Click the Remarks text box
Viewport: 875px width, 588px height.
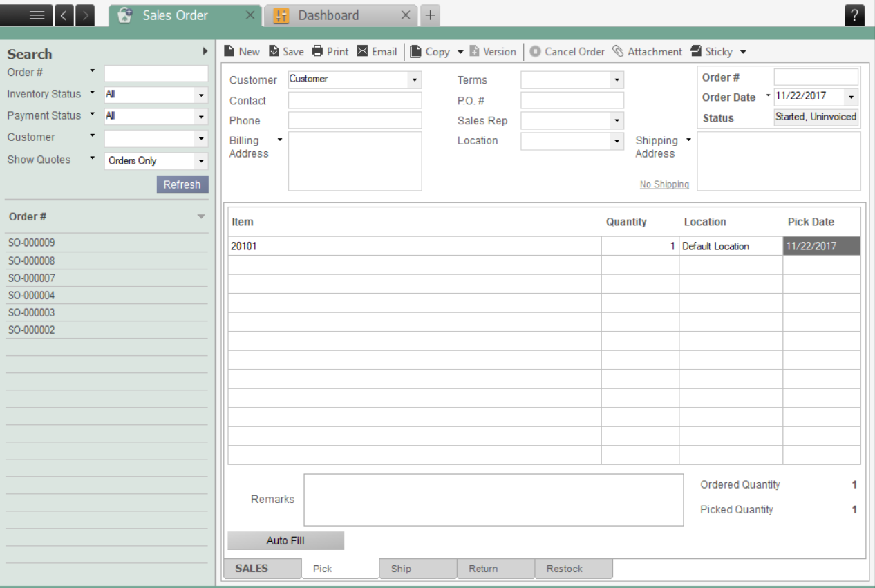coord(493,500)
